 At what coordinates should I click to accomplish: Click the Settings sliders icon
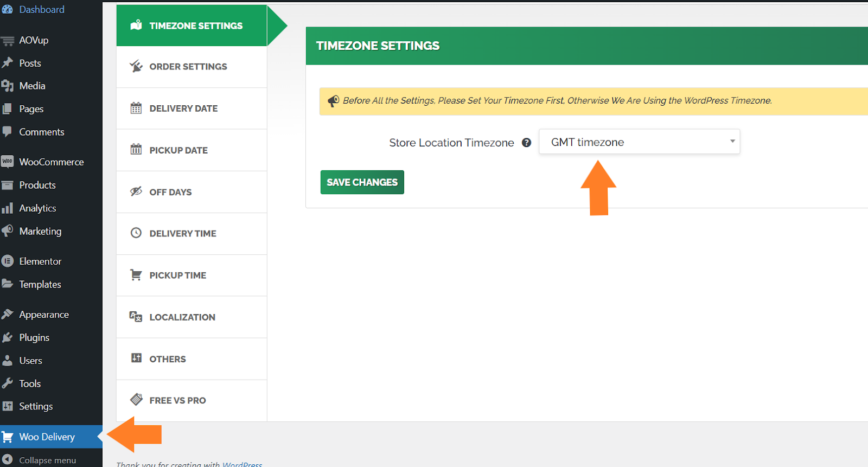(7, 406)
